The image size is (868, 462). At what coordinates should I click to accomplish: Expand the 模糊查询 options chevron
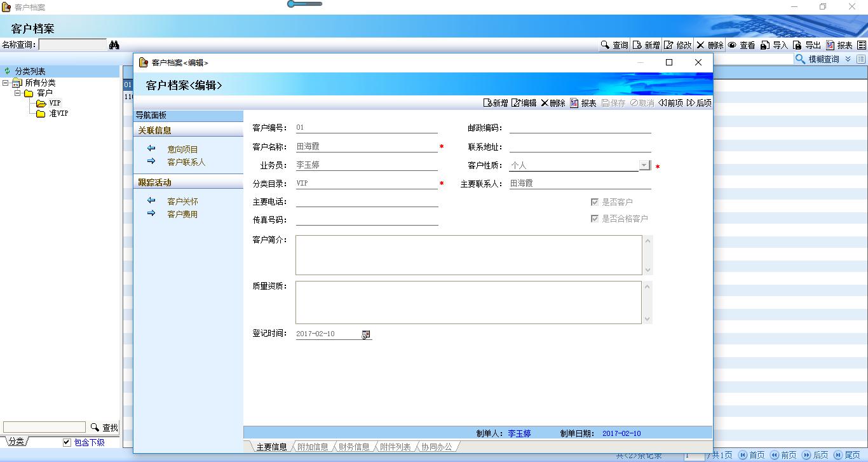coord(848,59)
